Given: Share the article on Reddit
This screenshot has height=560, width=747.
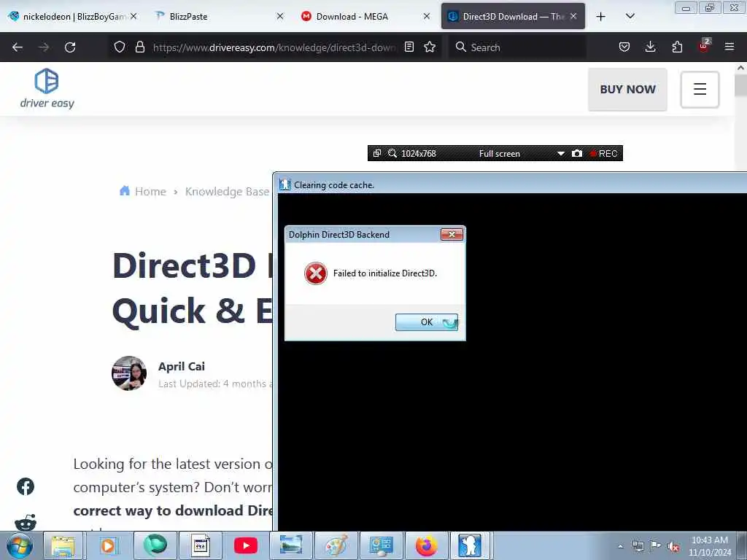Looking at the screenshot, I should [x=26, y=522].
